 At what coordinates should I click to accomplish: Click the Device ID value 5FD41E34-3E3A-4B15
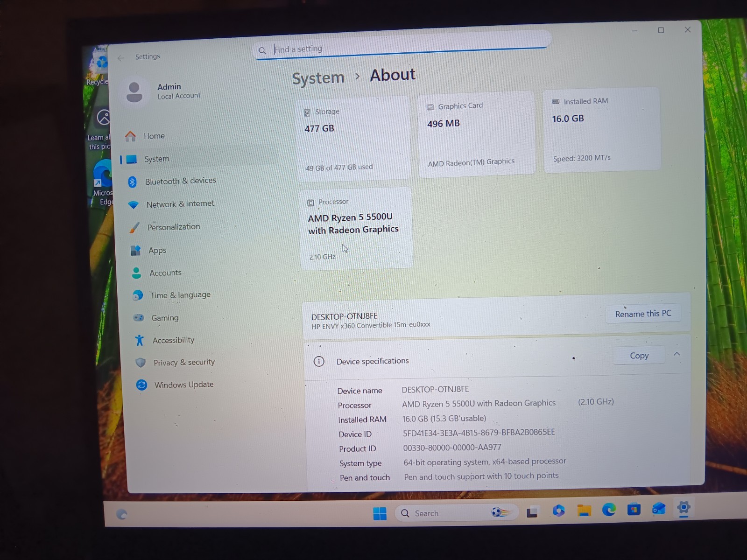(x=479, y=433)
